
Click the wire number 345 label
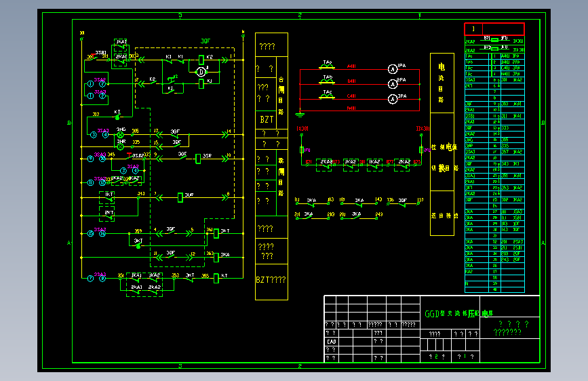(x=111, y=155)
